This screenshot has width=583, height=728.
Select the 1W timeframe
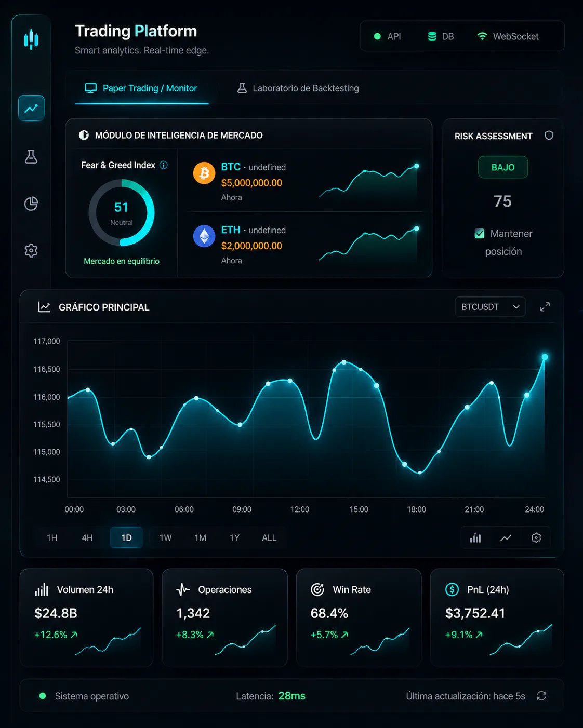[x=165, y=538]
